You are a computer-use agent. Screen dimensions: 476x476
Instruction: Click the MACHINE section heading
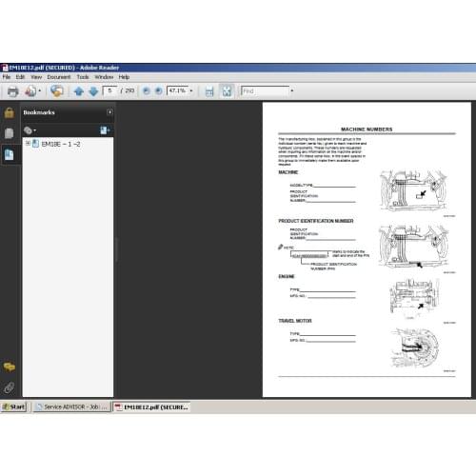click(x=288, y=172)
